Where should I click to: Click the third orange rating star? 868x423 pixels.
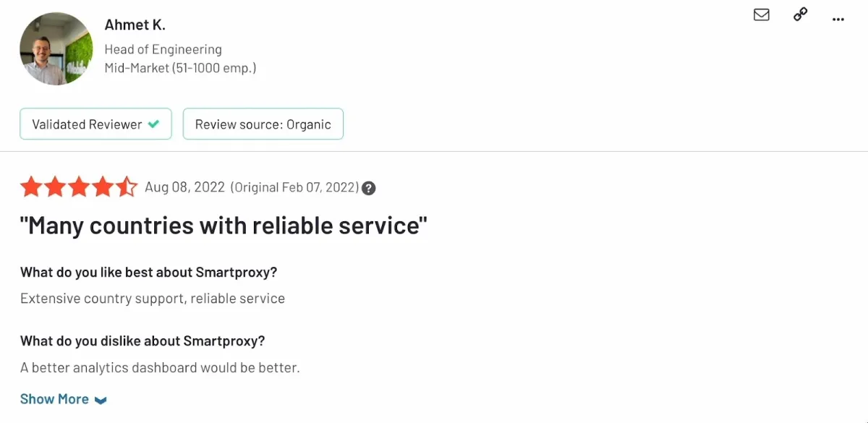pyautogui.click(x=79, y=187)
